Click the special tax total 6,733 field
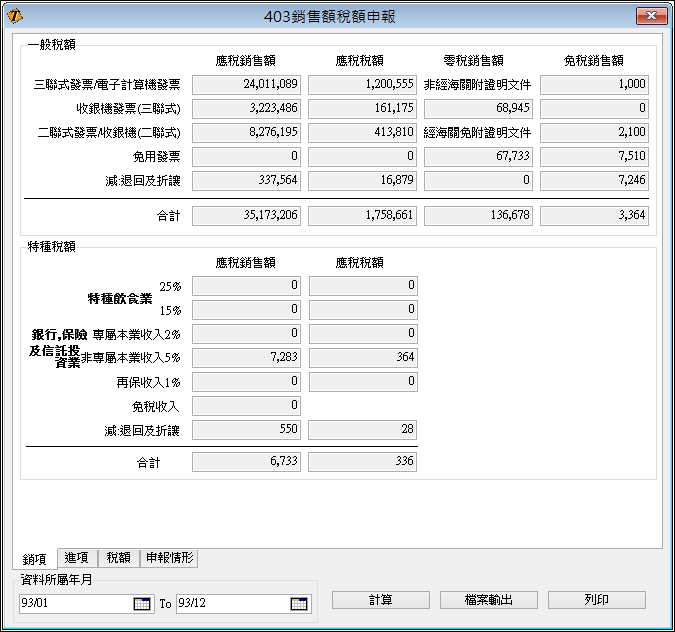675x632 pixels. click(246, 462)
